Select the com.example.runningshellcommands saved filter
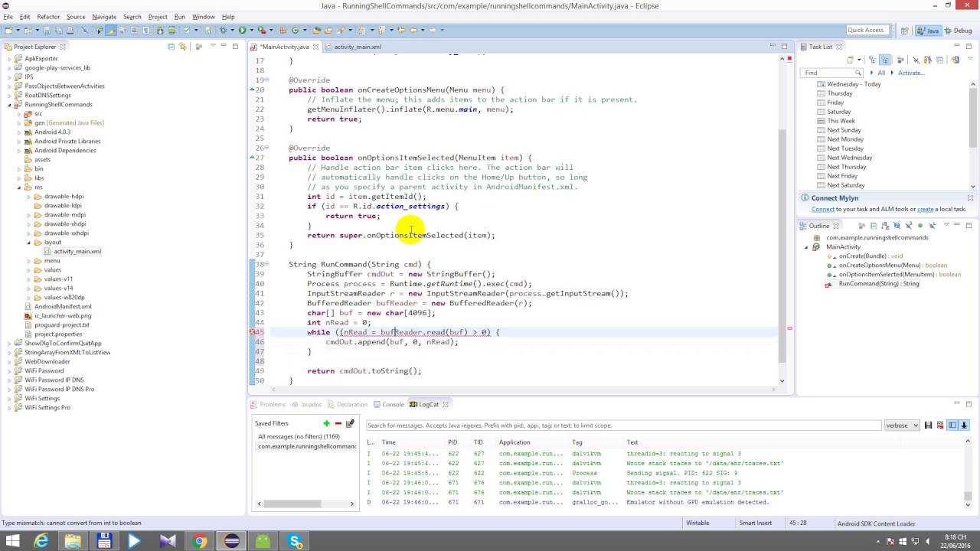The image size is (980, 551). [306, 446]
